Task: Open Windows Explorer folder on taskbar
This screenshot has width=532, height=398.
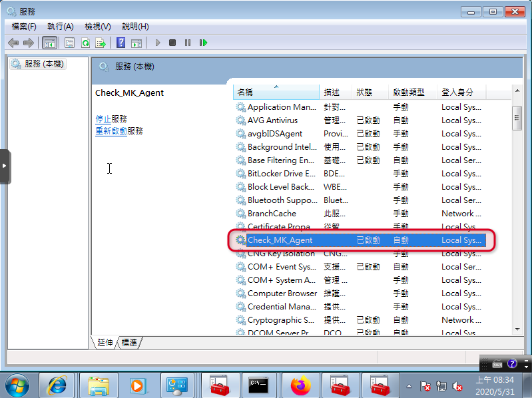Action: click(x=99, y=385)
